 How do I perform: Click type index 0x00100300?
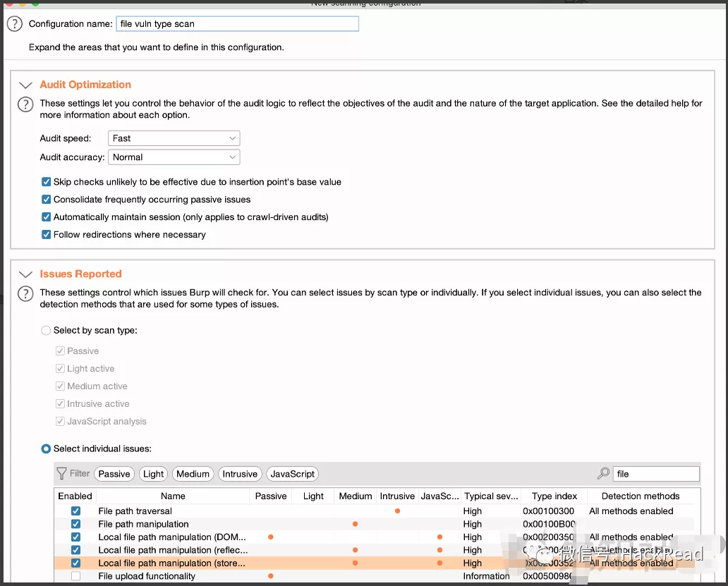click(x=548, y=511)
